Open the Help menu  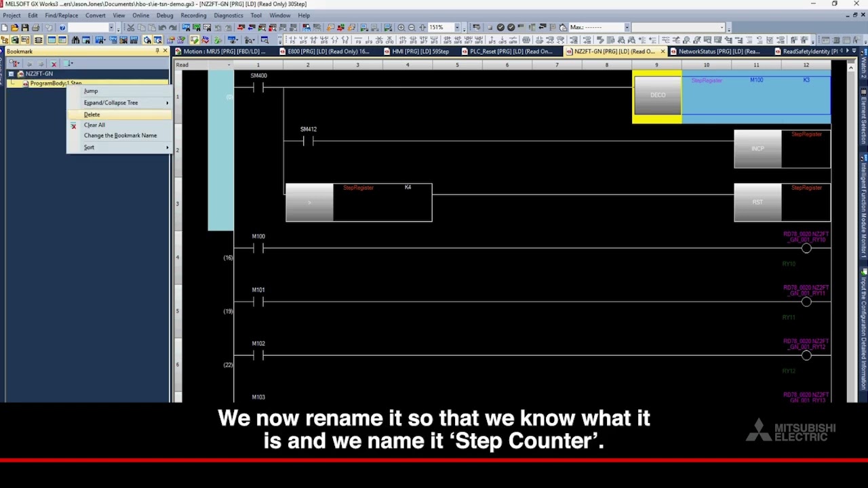point(304,16)
